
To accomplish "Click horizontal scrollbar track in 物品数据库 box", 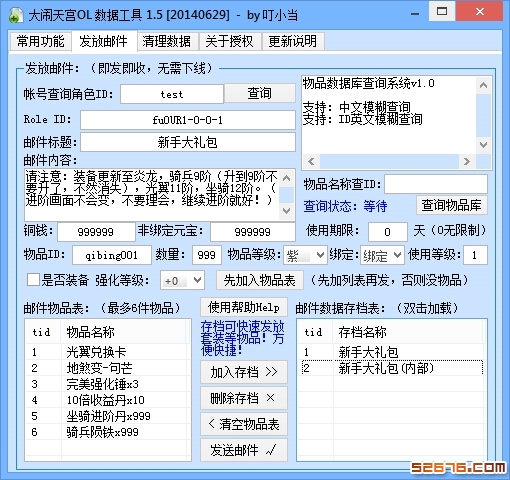I will (389, 161).
